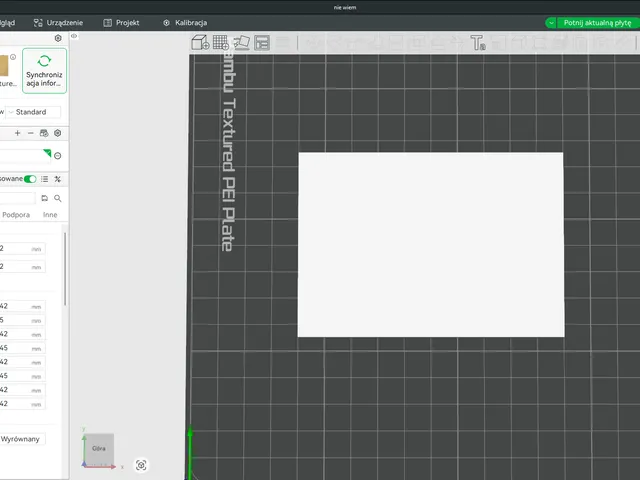Viewport: 640px width, 480px height.
Task: Click the circled minus beside filament preset
Action: tap(58, 156)
